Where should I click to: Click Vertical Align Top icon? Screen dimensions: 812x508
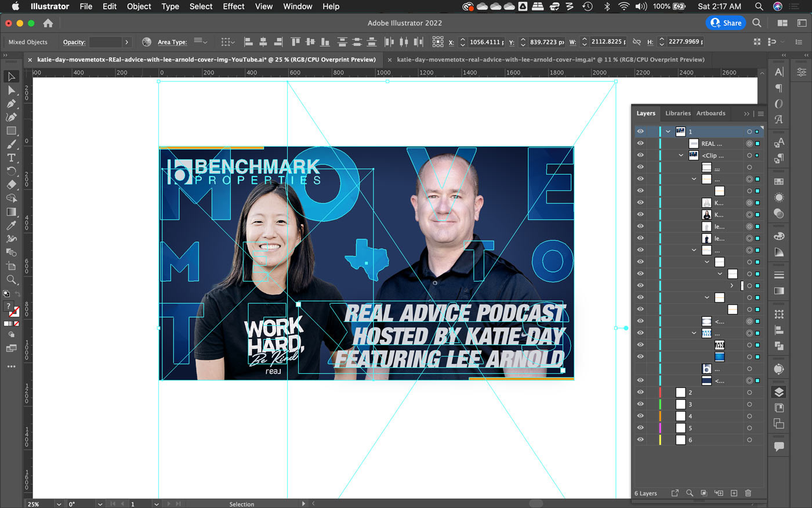point(296,42)
